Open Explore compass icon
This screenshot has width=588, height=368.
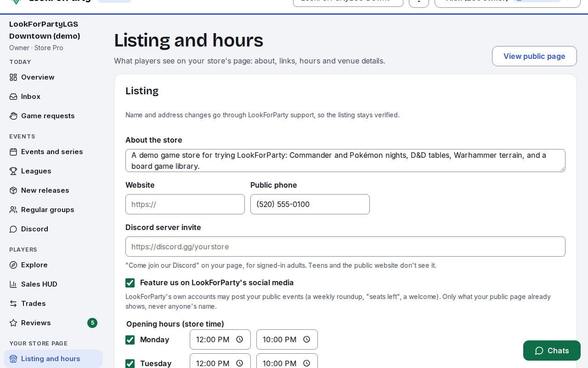point(13,265)
